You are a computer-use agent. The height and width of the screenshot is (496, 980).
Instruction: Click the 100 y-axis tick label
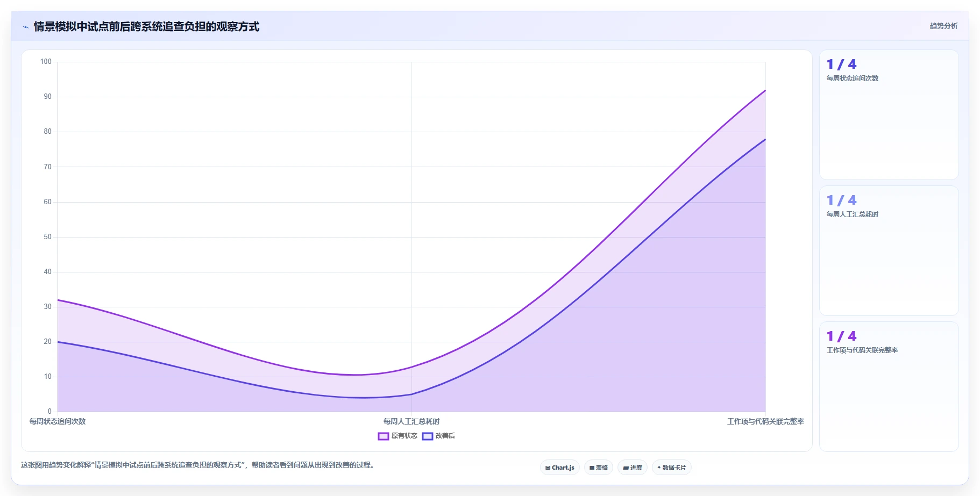pyautogui.click(x=46, y=62)
